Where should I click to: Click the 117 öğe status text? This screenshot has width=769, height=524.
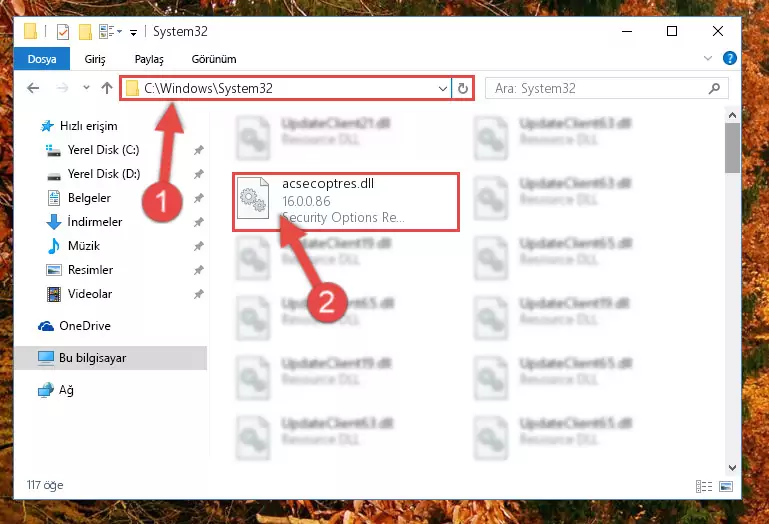click(45, 485)
